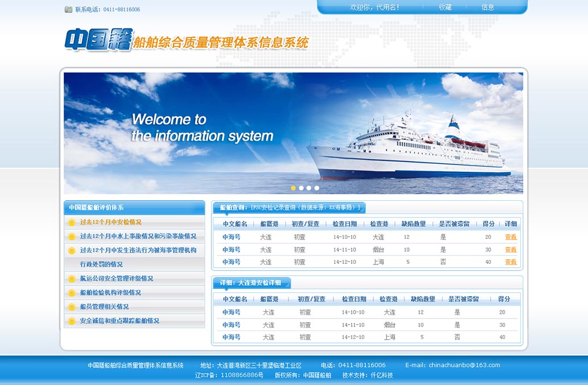Click the phone icon beside 联系电话
The height and width of the screenshot is (385, 588).
tap(69, 10)
